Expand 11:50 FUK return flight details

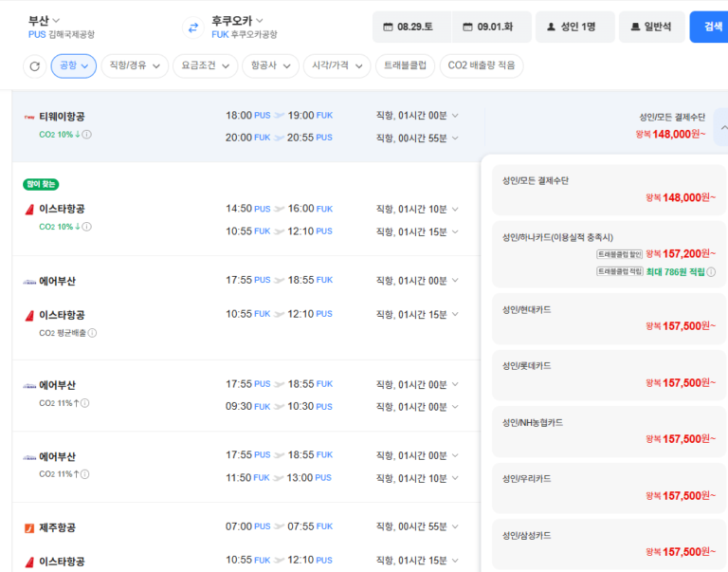coord(455,478)
